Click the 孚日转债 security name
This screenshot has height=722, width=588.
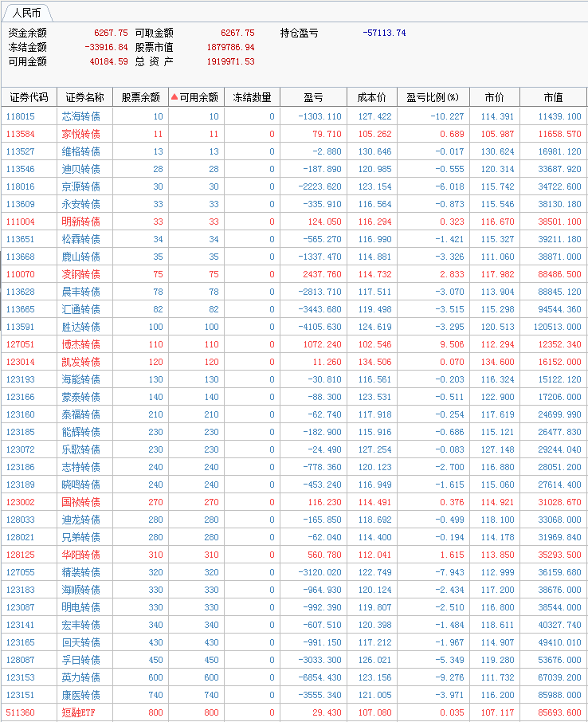pos(81,660)
